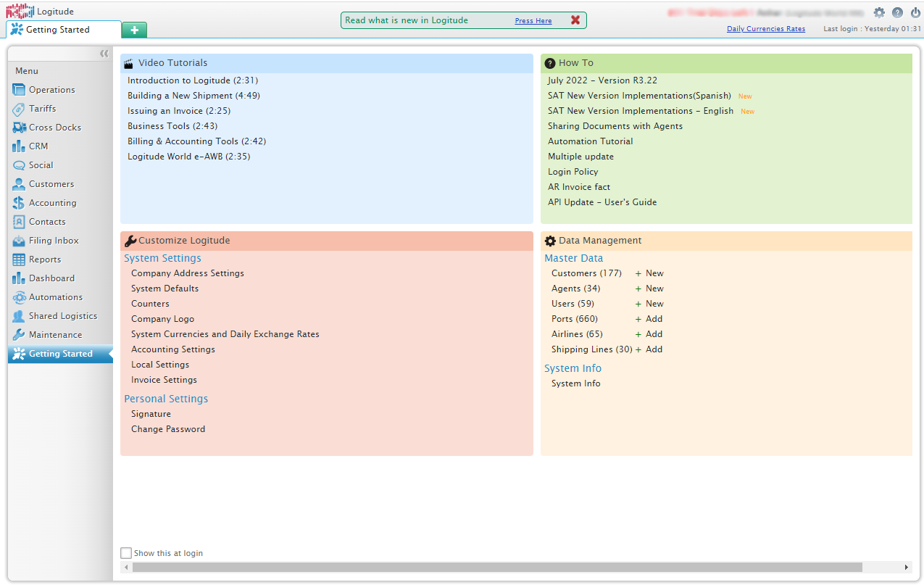Screen dimensions: 924x585
Task: Open July 2022 Version R3.22 article
Action: 603,80
